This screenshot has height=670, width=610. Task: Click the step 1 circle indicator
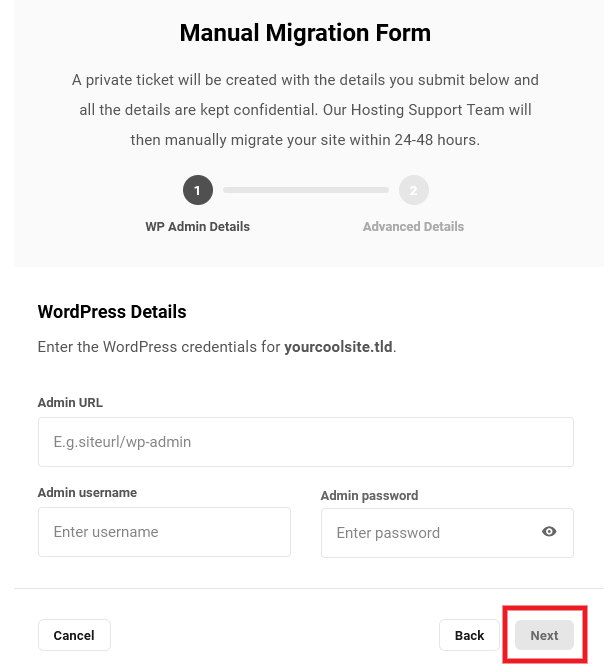pyautogui.click(x=197, y=190)
